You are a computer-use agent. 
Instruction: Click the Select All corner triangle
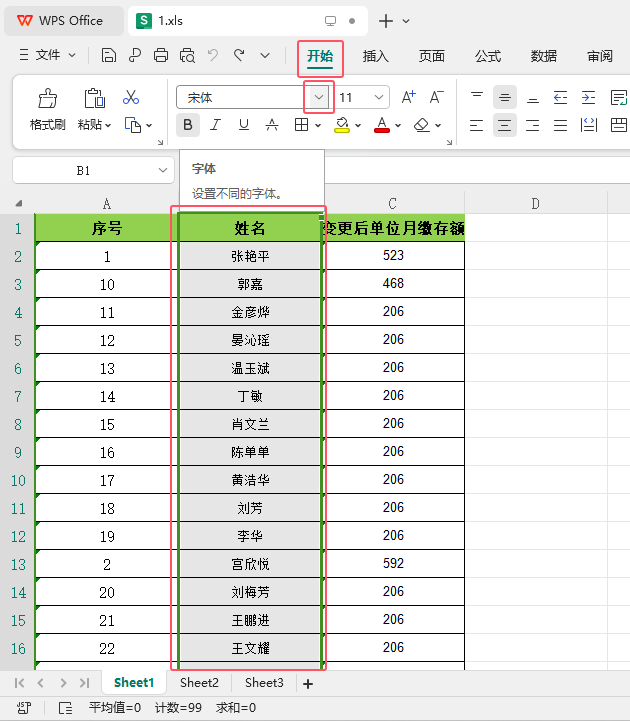(x=18, y=203)
